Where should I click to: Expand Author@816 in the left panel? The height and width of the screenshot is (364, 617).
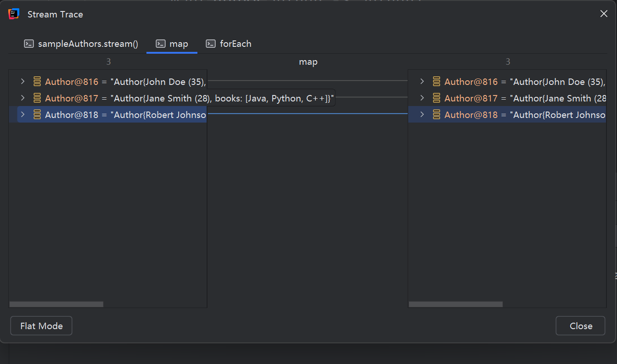point(22,82)
